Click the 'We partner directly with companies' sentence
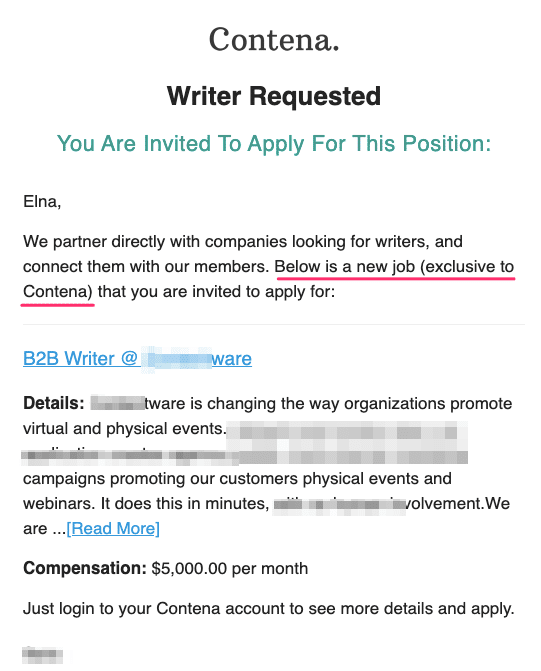Screen dimensions: 541x671 pos(243,242)
